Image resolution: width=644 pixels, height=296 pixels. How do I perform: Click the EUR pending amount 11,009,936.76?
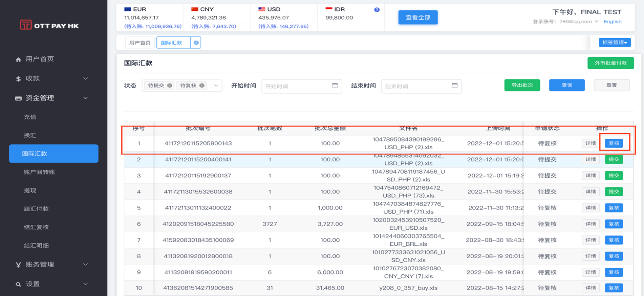[153, 26]
